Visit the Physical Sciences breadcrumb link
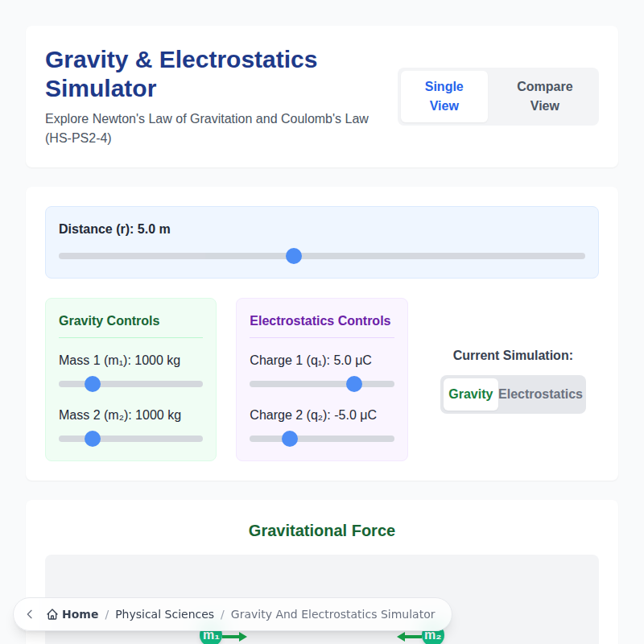Screen dimensions: 644x644 pyautogui.click(x=164, y=613)
